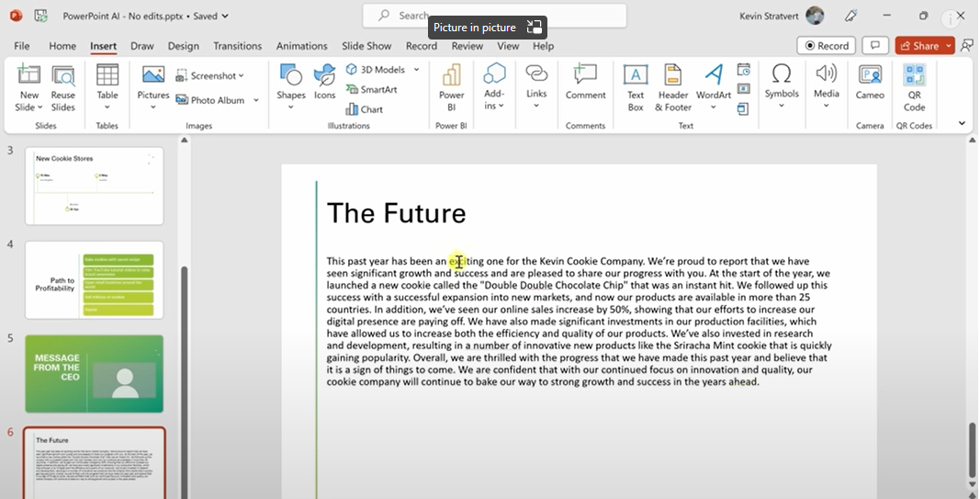The height and width of the screenshot is (499, 980).
Task: Expand the 3D Models dropdown arrow
Action: click(416, 70)
